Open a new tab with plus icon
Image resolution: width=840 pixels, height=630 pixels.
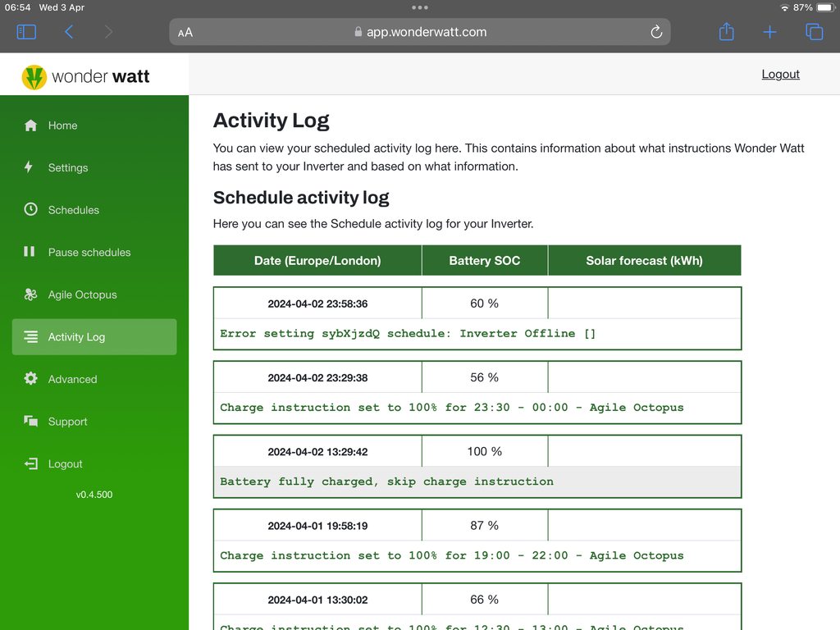coord(769,32)
